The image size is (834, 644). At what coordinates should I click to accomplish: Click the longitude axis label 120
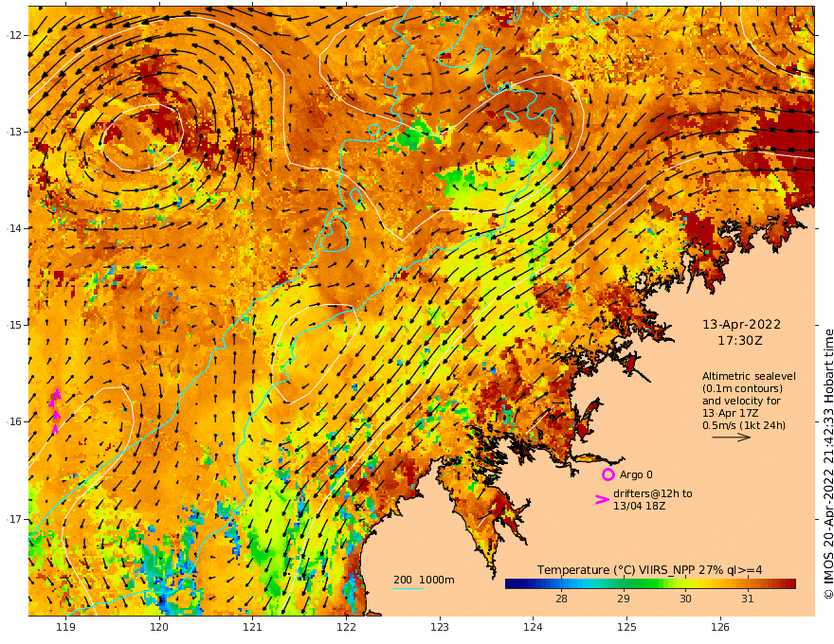(159, 628)
